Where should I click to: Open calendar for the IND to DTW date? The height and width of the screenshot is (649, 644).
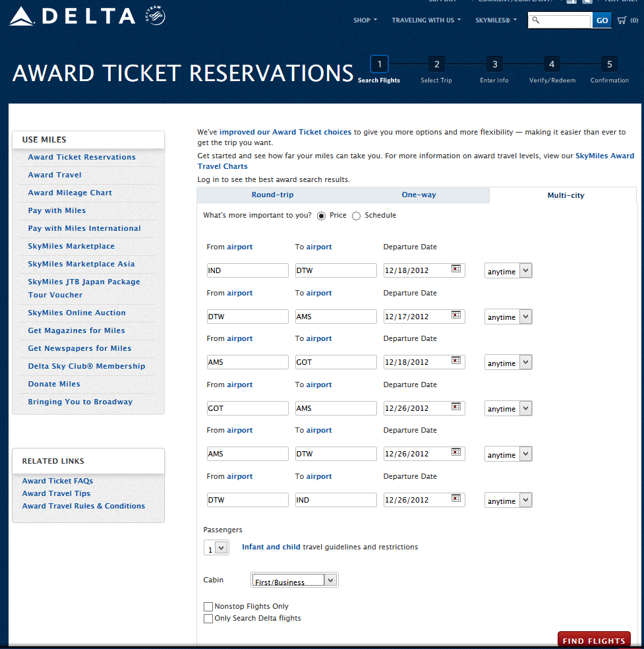[x=455, y=269]
